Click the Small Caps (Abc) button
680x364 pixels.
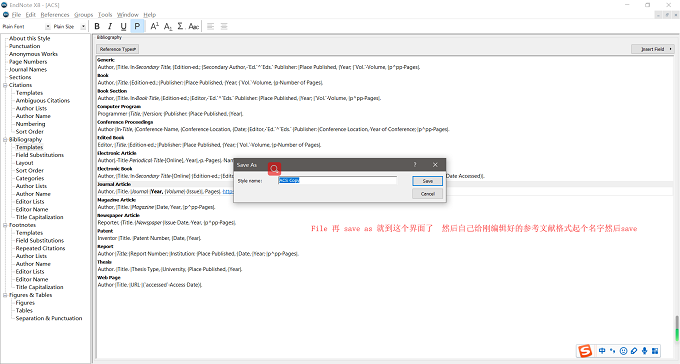pyautogui.click(x=194, y=26)
